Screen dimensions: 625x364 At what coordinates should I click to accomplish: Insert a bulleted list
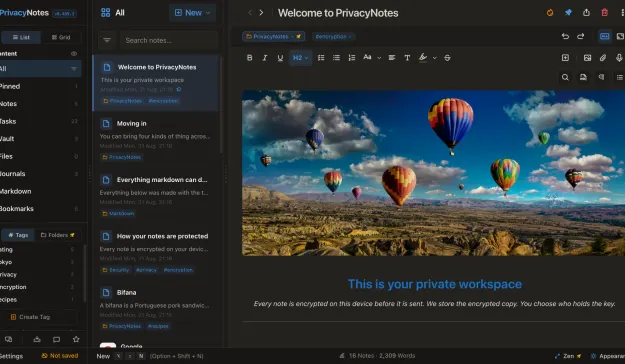(x=336, y=58)
